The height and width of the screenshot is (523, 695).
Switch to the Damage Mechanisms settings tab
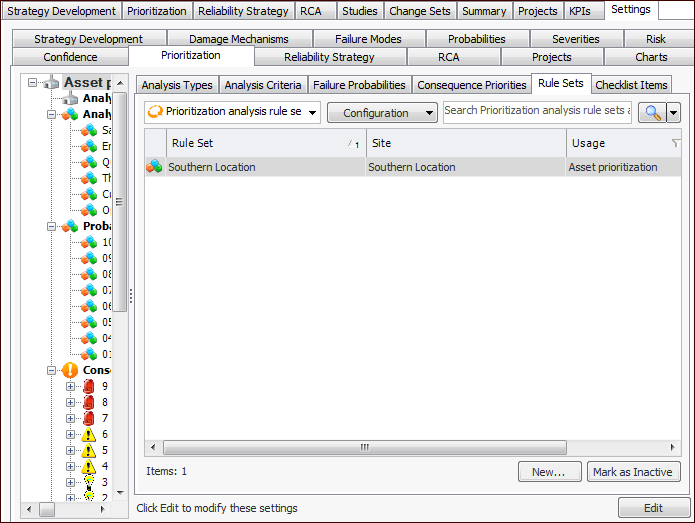tap(239, 39)
